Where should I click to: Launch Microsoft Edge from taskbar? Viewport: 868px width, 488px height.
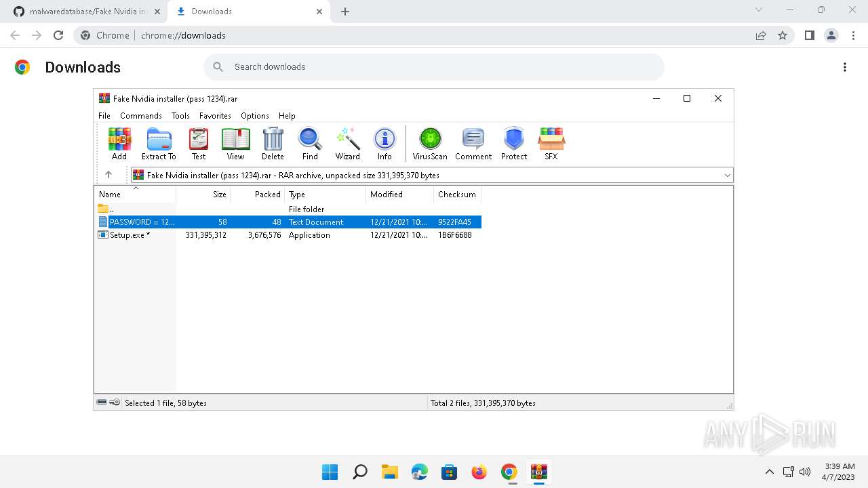[x=420, y=472]
